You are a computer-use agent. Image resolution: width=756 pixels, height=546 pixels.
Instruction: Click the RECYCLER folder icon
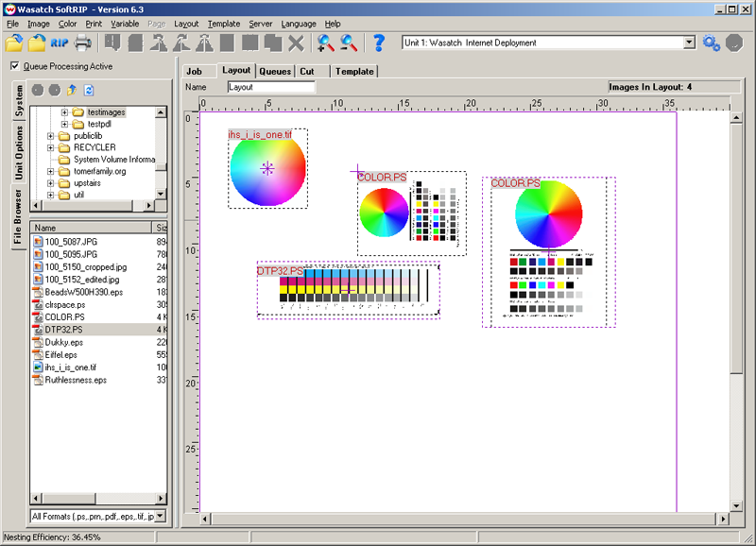pyautogui.click(x=64, y=147)
